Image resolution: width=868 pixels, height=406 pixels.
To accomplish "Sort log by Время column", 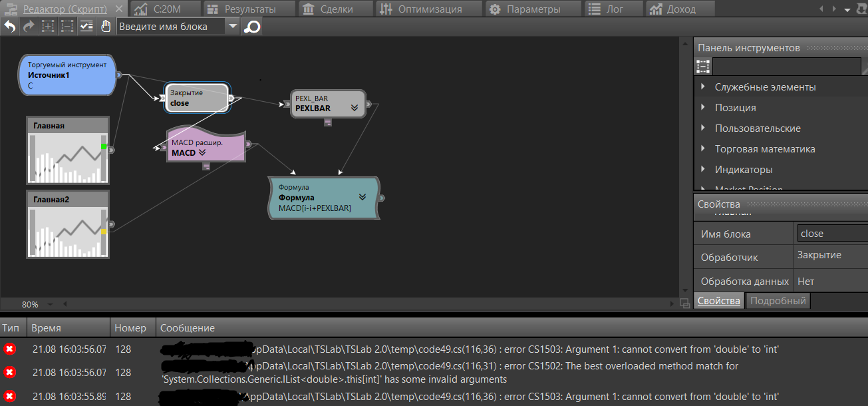I will (68, 327).
